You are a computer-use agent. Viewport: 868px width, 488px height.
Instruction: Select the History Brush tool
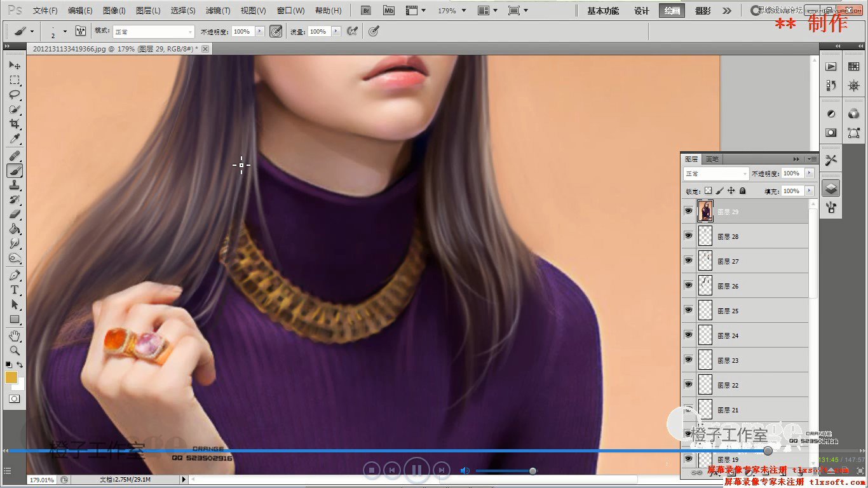coord(14,200)
